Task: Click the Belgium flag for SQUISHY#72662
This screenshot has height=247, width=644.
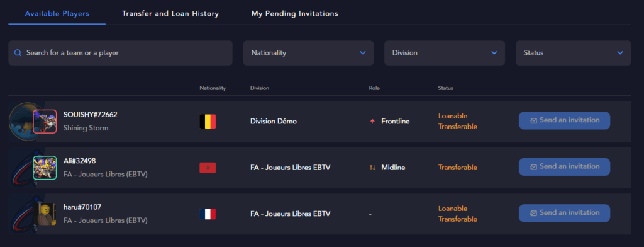Action: pyautogui.click(x=208, y=122)
